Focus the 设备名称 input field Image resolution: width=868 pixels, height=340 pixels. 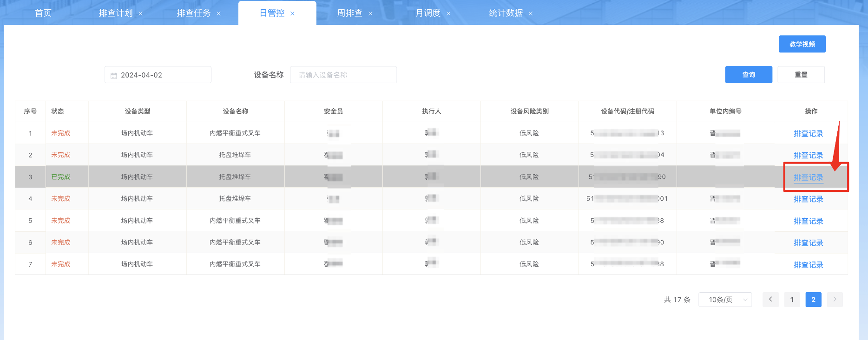pos(343,75)
